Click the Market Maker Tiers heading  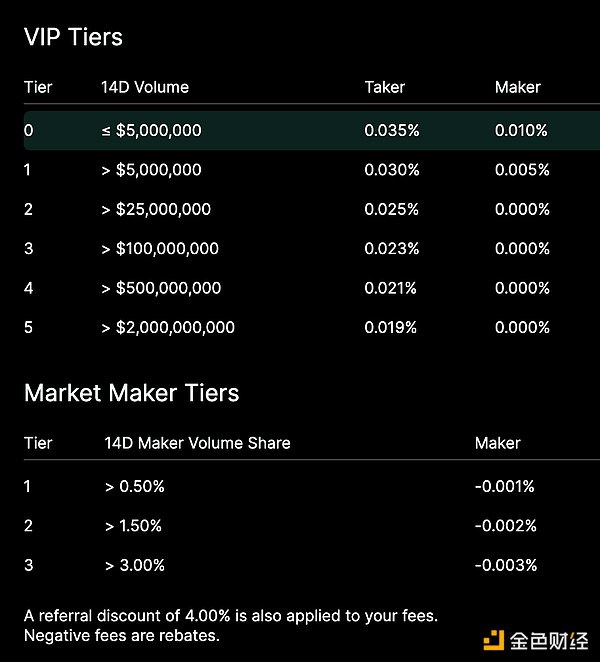(x=131, y=392)
